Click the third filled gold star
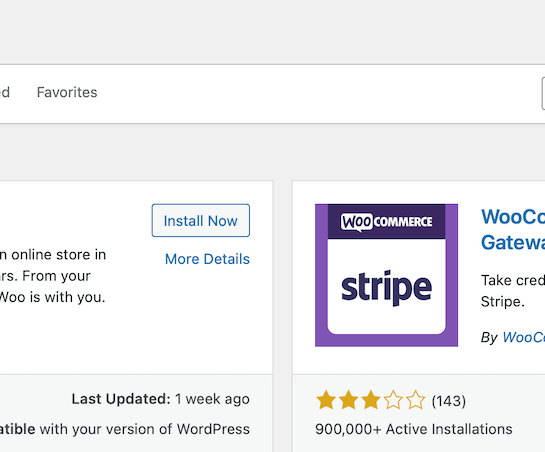 (371, 400)
